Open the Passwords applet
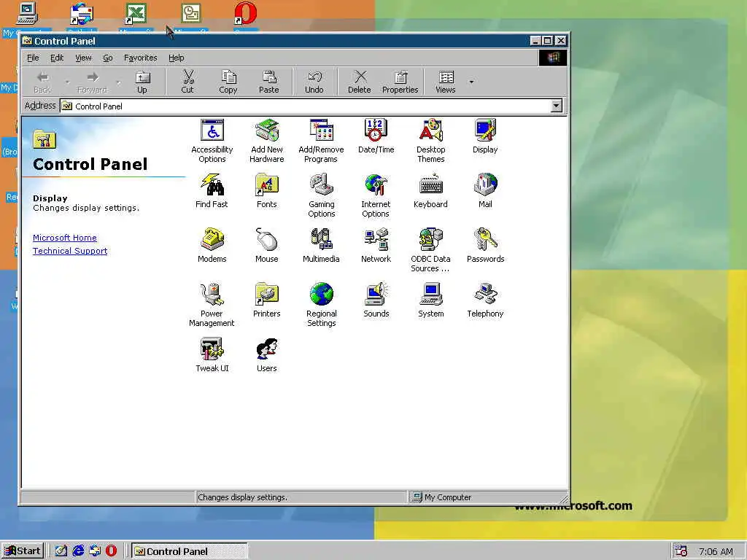The width and height of the screenshot is (747, 560). (x=485, y=246)
